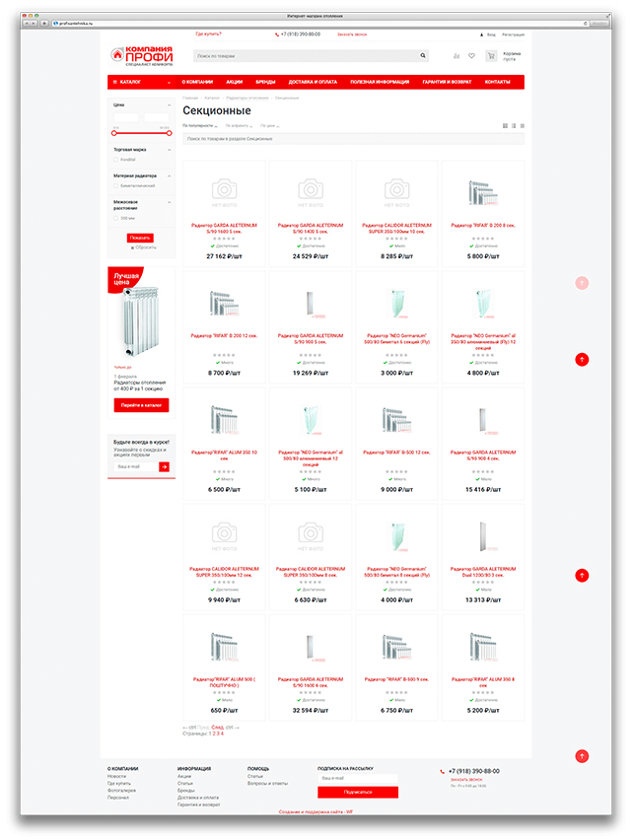This screenshot has height=840, width=633.
Task: Click search field for раздел Секционные
Action: (353, 139)
